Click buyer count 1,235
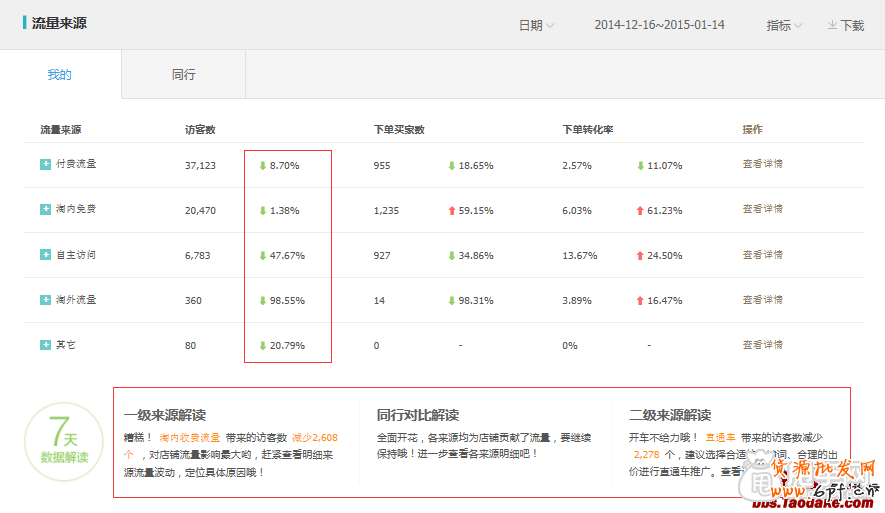The width and height of the screenshot is (885, 513). tap(386, 211)
